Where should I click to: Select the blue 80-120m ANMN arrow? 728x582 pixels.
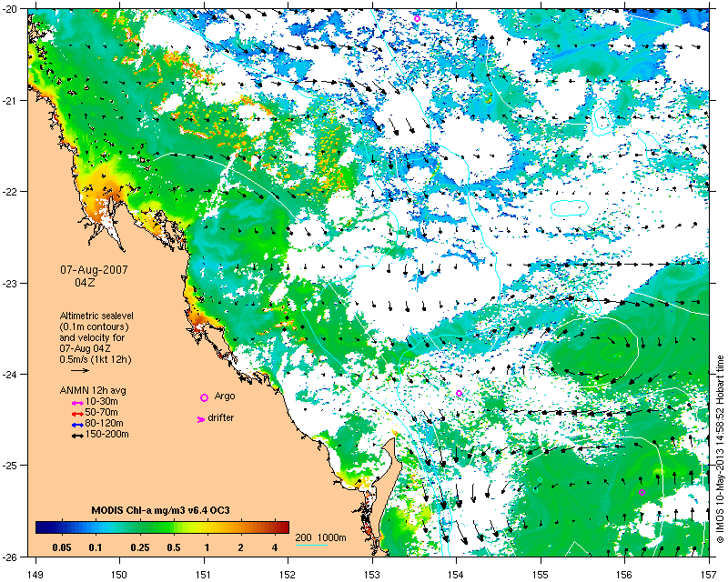click(77, 425)
